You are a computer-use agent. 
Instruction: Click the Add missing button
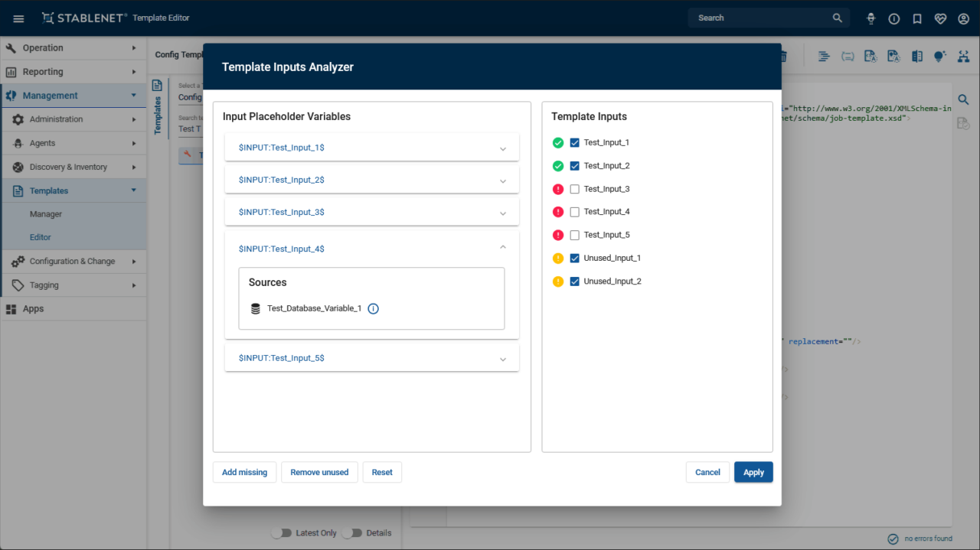(244, 472)
